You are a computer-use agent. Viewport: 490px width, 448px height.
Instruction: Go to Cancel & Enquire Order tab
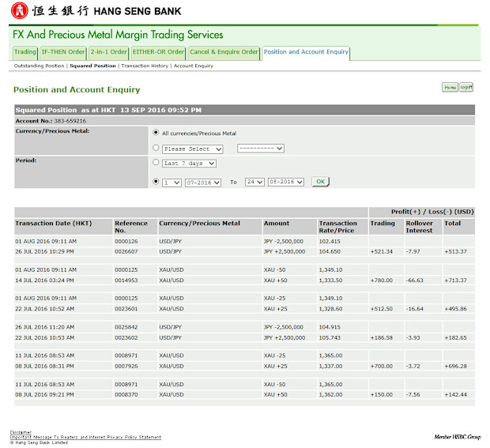(x=224, y=52)
